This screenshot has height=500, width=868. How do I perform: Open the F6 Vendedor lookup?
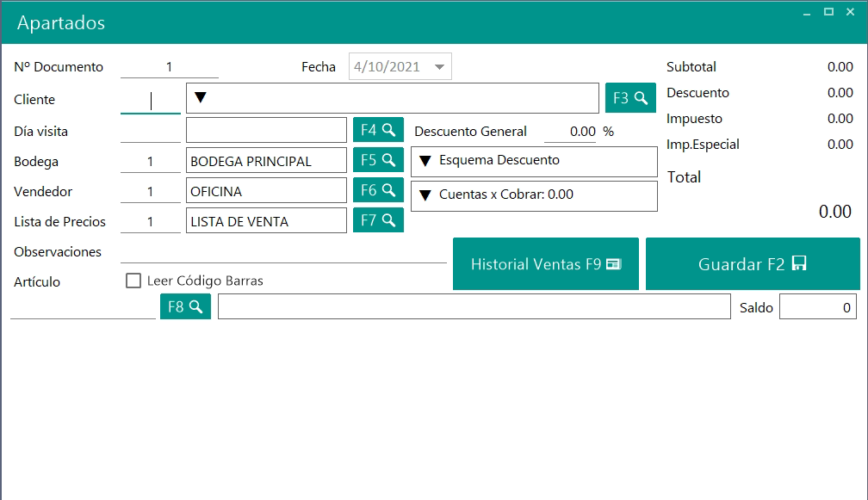378,190
